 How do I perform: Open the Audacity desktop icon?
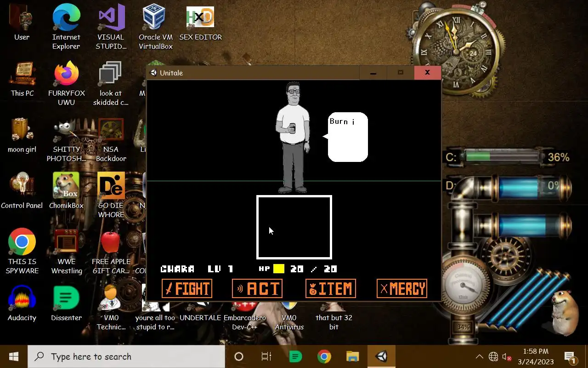(x=22, y=304)
